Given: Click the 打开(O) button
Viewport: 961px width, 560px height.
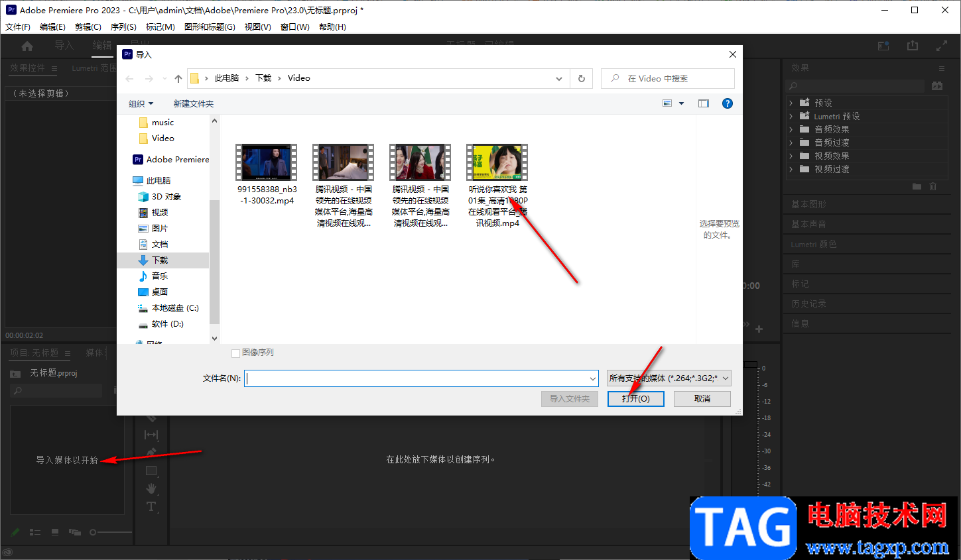Looking at the screenshot, I should pos(636,399).
